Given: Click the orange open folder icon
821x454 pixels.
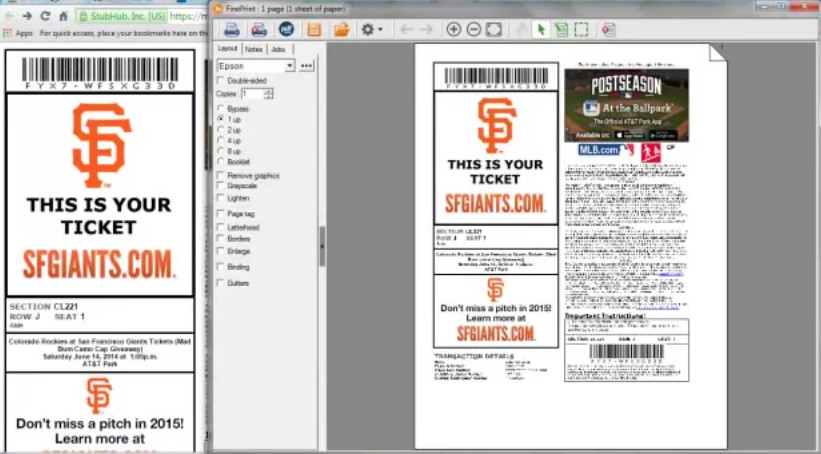Looking at the screenshot, I should 341,30.
